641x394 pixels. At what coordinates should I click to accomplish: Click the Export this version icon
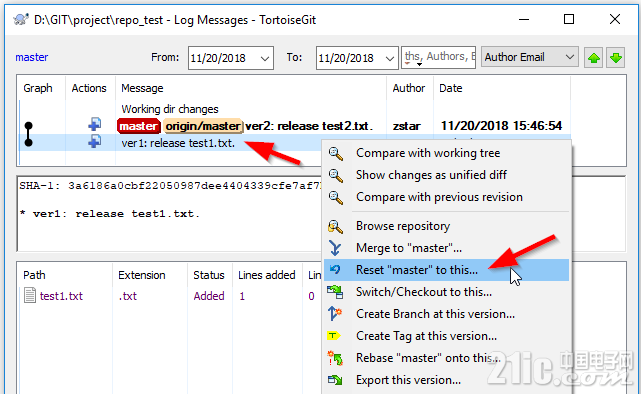pyautogui.click(x=335, y=380)
